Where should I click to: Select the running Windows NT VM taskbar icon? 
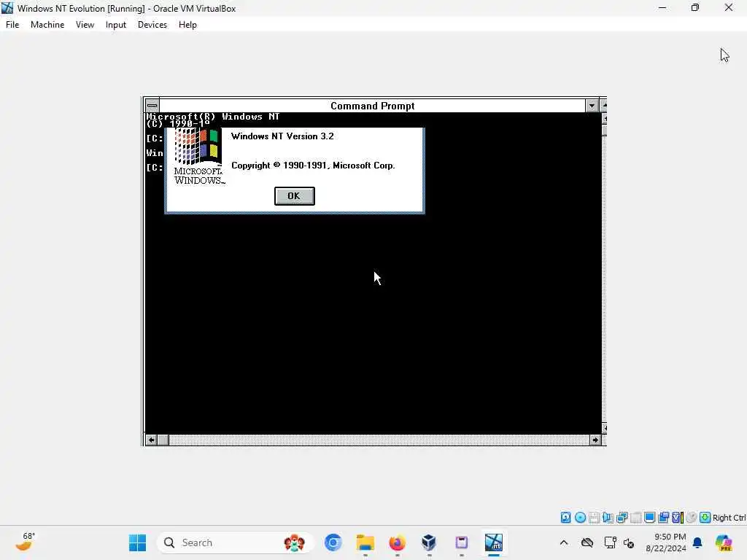click(x=494, y=542)
